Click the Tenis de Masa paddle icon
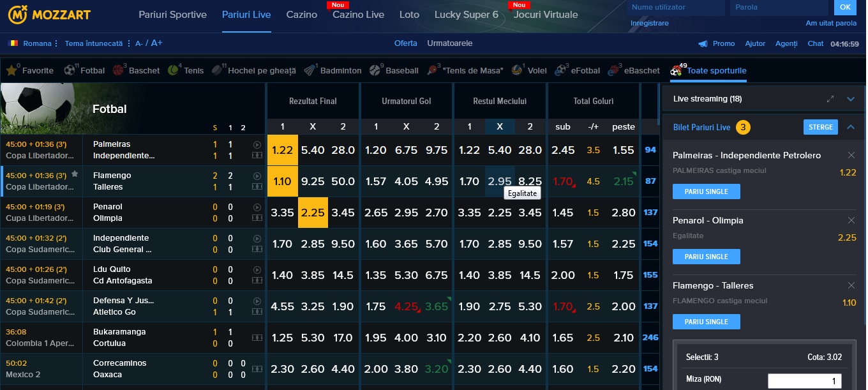Image resolution: width=868 pixels, height=390 pixels. [x=433, y=70]
